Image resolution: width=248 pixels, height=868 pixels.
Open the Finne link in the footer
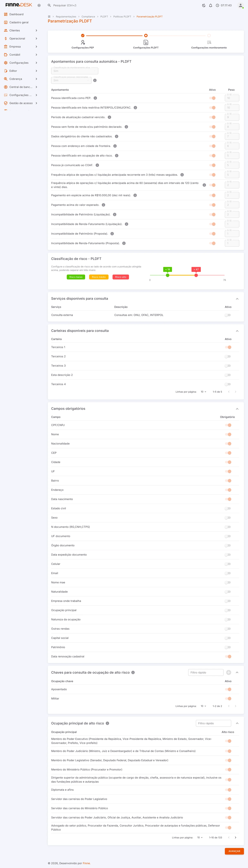coord(86,863)
